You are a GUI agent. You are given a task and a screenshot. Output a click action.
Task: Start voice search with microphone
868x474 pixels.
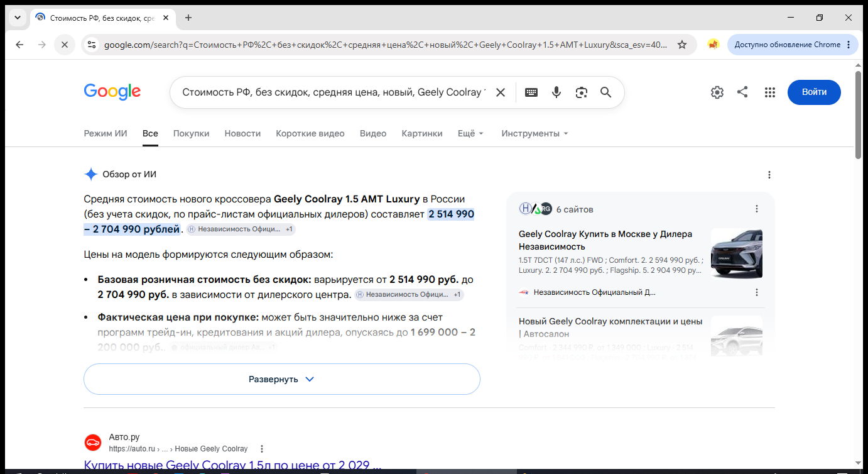(556, 92)
